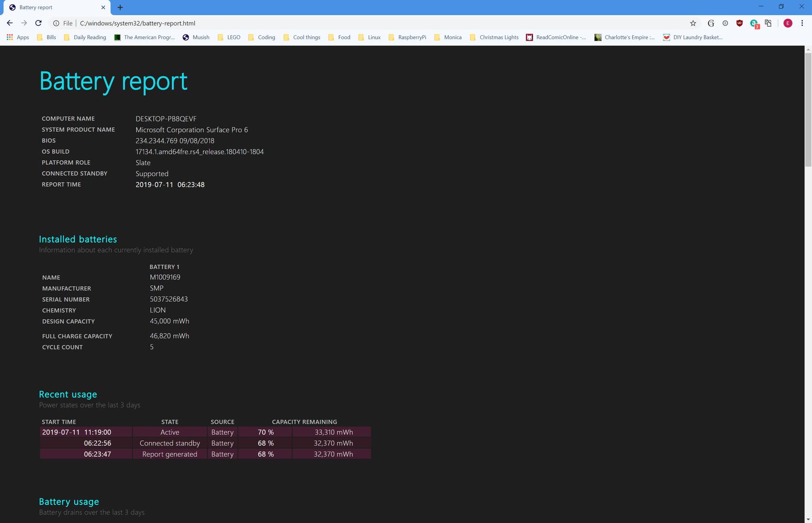Click the browser forward arrow
Image resolution: width=812 pixels, height=523 pixels.
click(24, 23)
